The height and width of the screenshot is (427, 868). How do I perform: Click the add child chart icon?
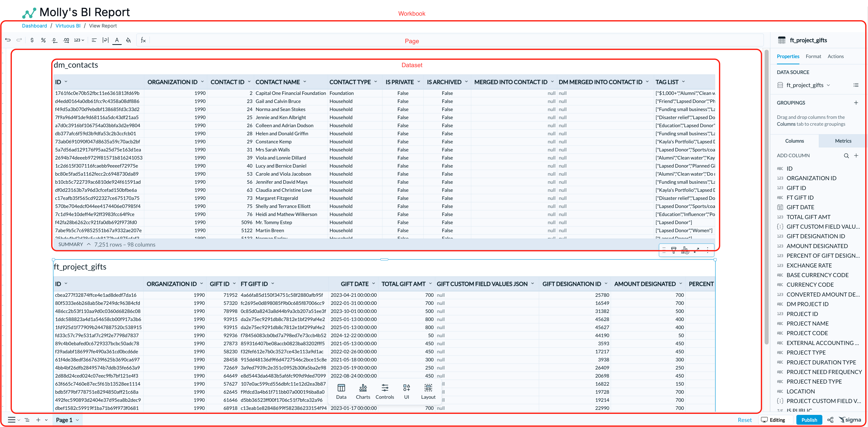pos(685,250)
